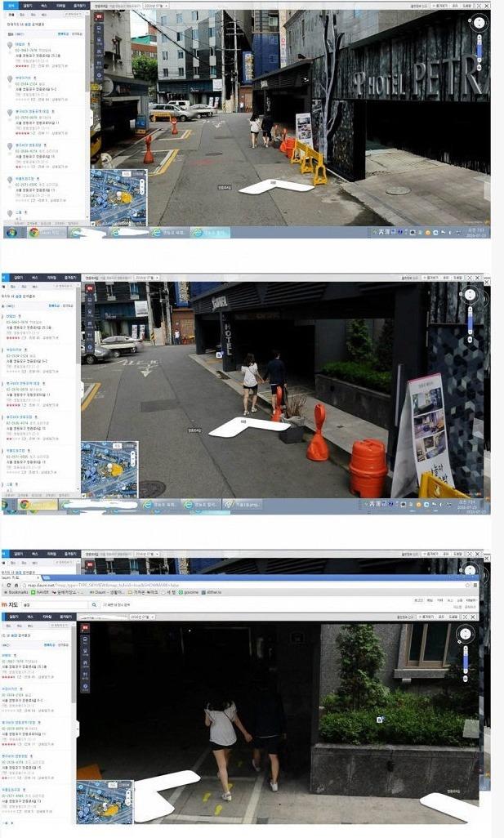The height and width of the screenshot is (838, 504).
Task: Click the white road arrow in middle capture
Action: [x=250, y=426]
